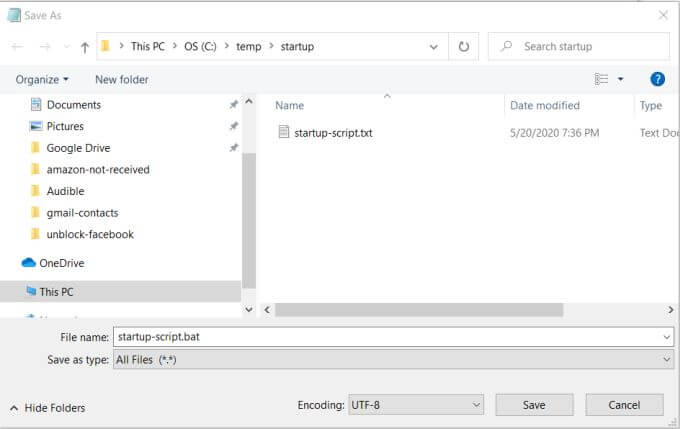Click the file list left scroll arrow
This screenshot has height=429, width=680.
pos(267,310)
